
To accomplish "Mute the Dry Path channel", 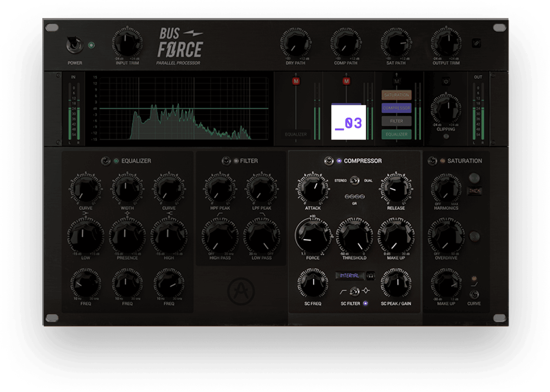I will click(296, 81).
